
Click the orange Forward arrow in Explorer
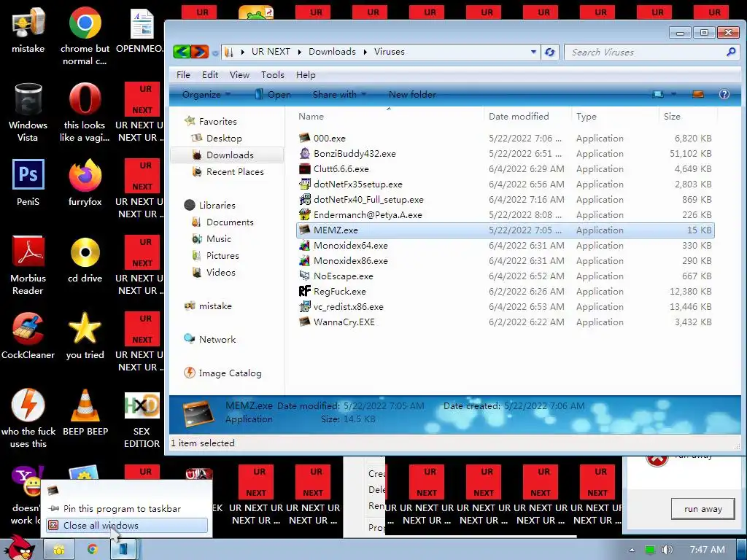200,52
